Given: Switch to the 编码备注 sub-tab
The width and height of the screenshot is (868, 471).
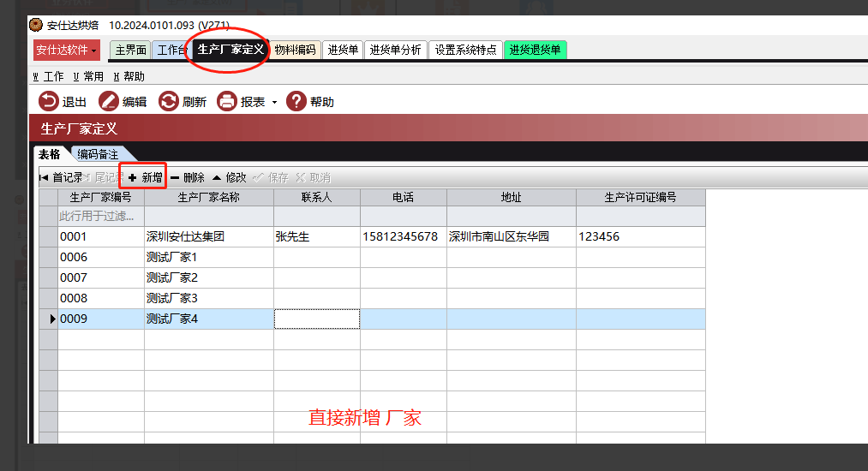Looking at the screenshot, I should [98, 154].
